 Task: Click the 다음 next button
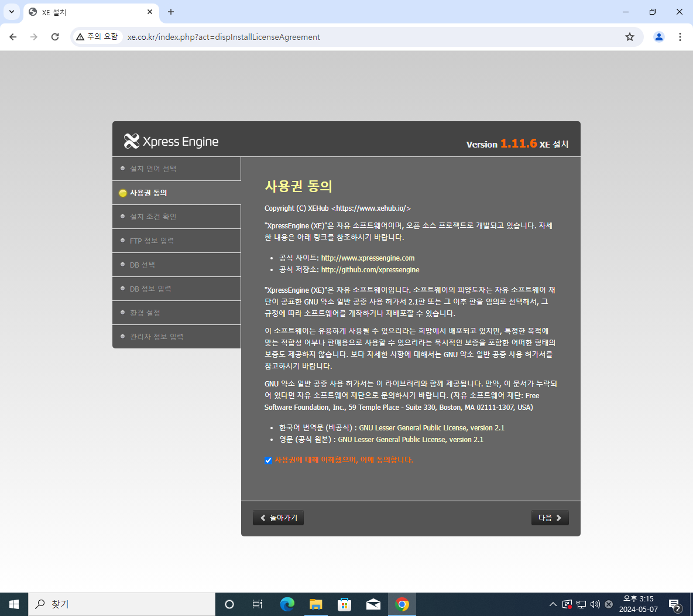click(x=550, y=518)
